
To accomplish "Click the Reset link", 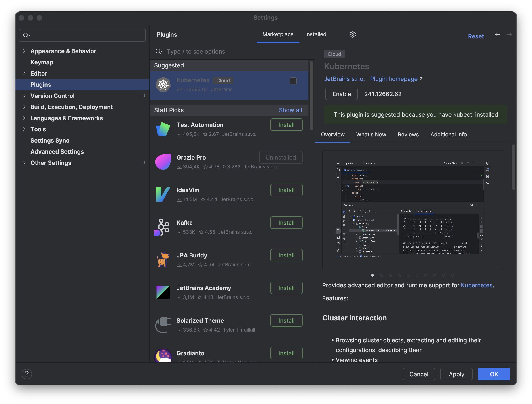I will point(476,36).
